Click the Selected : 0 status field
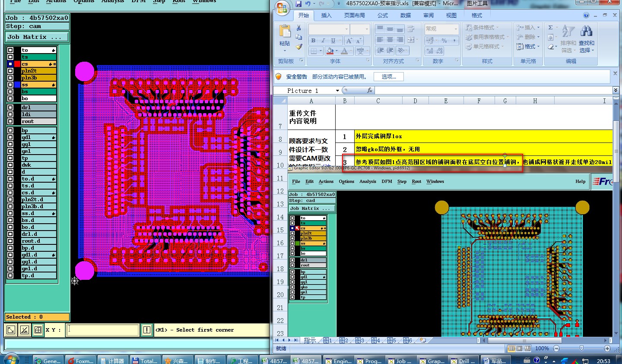622x364 pixels. coord(37,317)
